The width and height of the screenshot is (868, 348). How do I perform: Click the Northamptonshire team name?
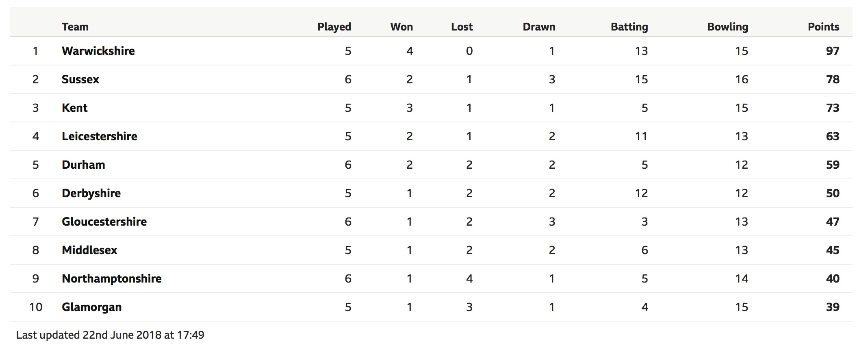[112, 278]
